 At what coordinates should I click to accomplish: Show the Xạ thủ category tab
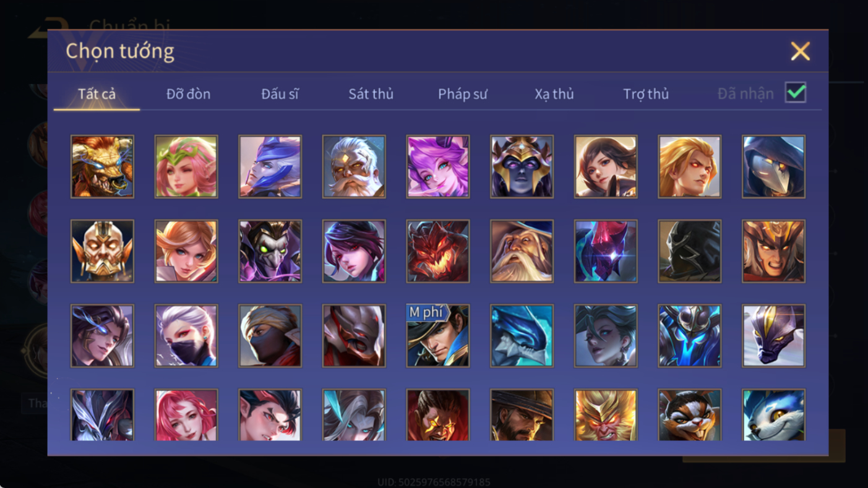554,94
